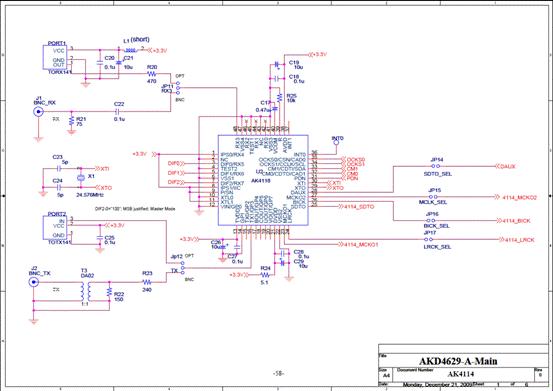Click the AKD4629-A-Main title field

tap(458, 361)
